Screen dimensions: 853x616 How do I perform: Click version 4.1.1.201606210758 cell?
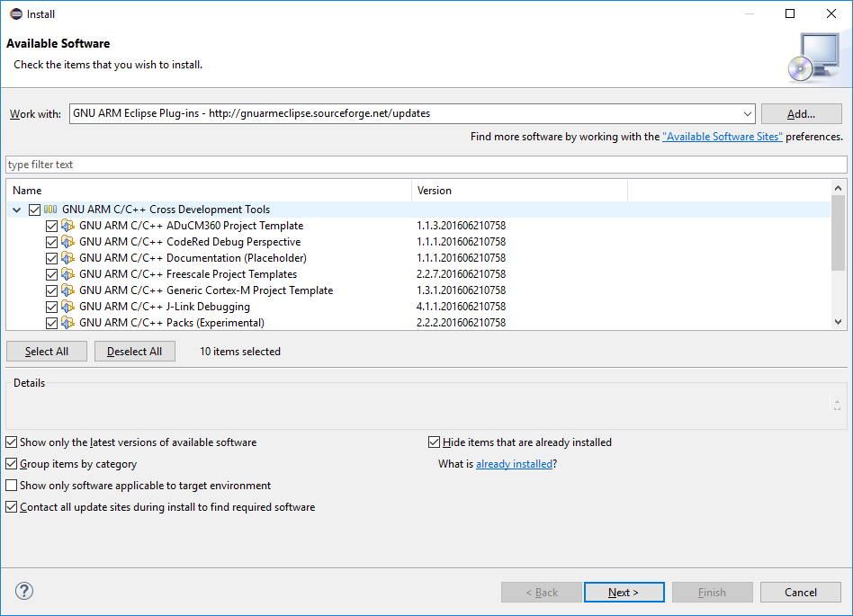[461, 307]
